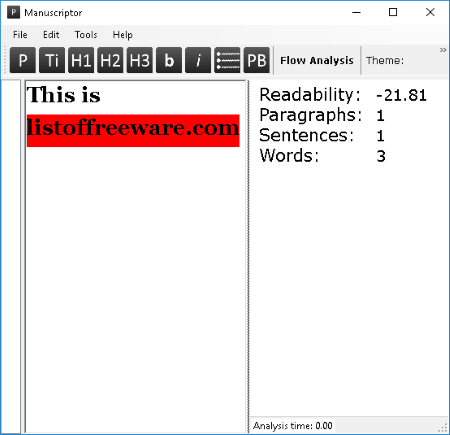Expand toolbar overflow chevron at right

point(443,50)
